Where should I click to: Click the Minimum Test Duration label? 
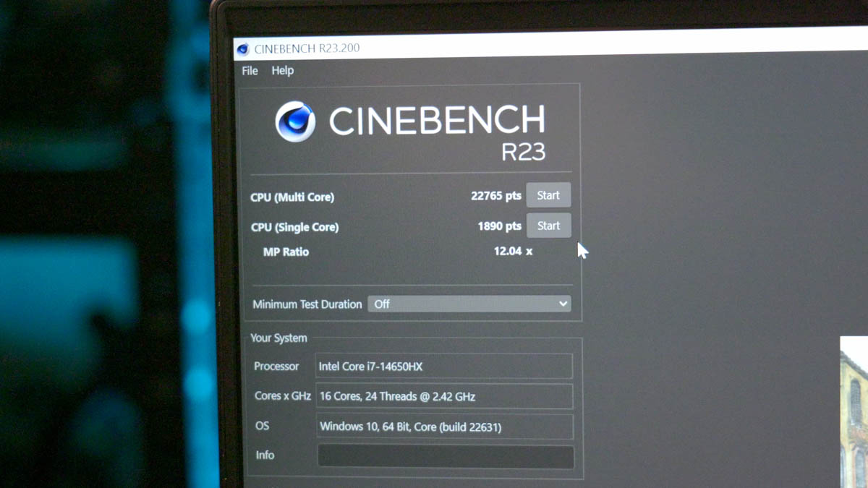click(307, 304)
